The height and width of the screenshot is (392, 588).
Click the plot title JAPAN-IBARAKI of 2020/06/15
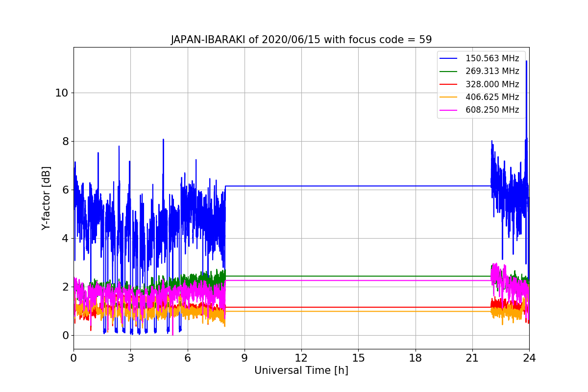tap(301, 40)
